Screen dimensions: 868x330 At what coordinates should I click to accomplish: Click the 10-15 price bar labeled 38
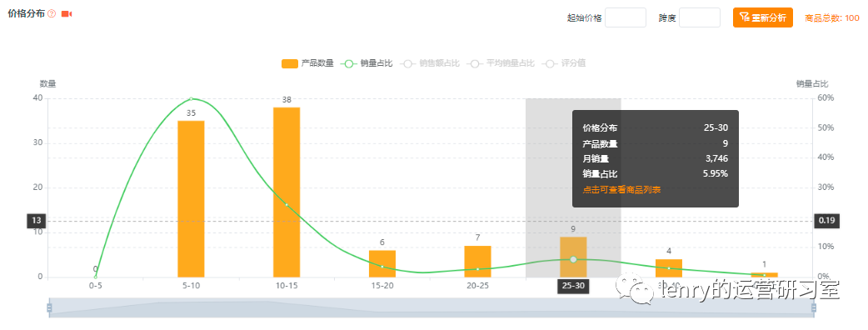pos(287,192)
